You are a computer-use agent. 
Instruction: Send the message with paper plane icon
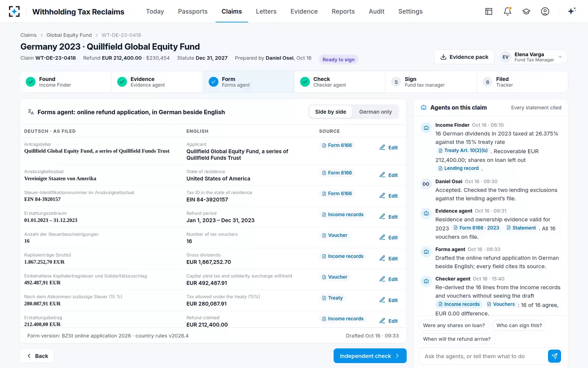555,356
